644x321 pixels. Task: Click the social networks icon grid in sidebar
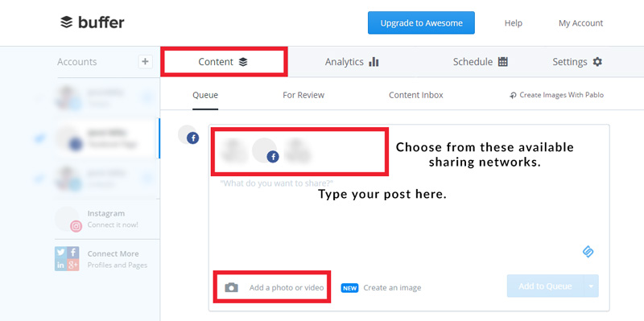pyautogui.click(x=67, y=258)
